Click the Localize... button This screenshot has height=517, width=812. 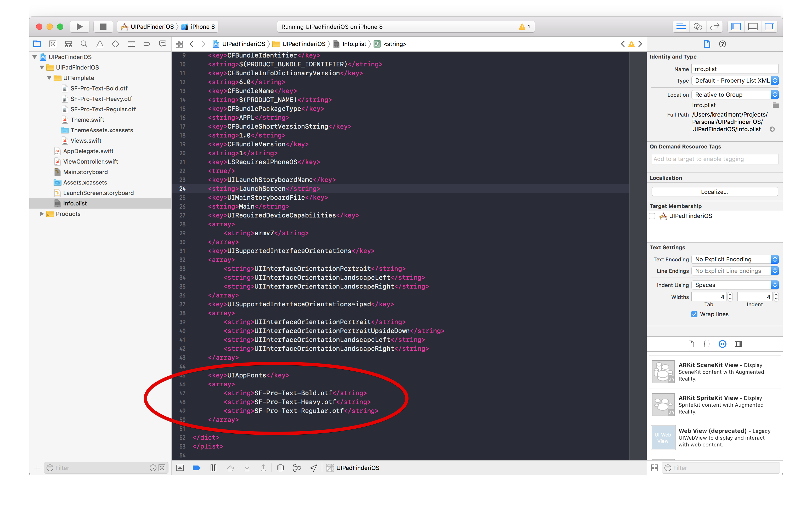click(x=714, y=192)
